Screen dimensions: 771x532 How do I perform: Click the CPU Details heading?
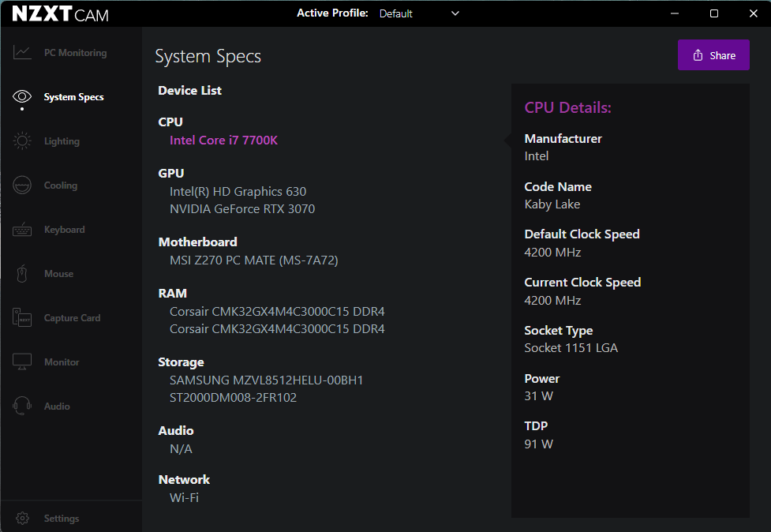click(568, 107)
